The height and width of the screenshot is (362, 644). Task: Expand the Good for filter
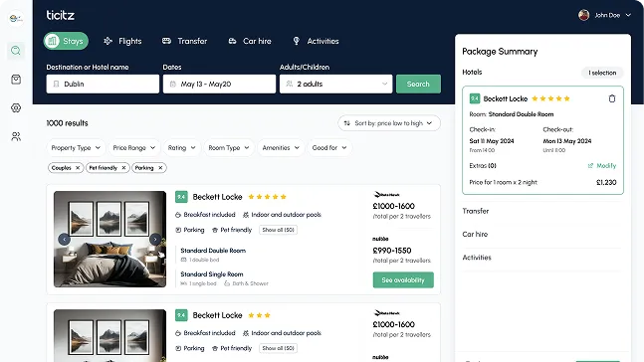tap(329, 148)
